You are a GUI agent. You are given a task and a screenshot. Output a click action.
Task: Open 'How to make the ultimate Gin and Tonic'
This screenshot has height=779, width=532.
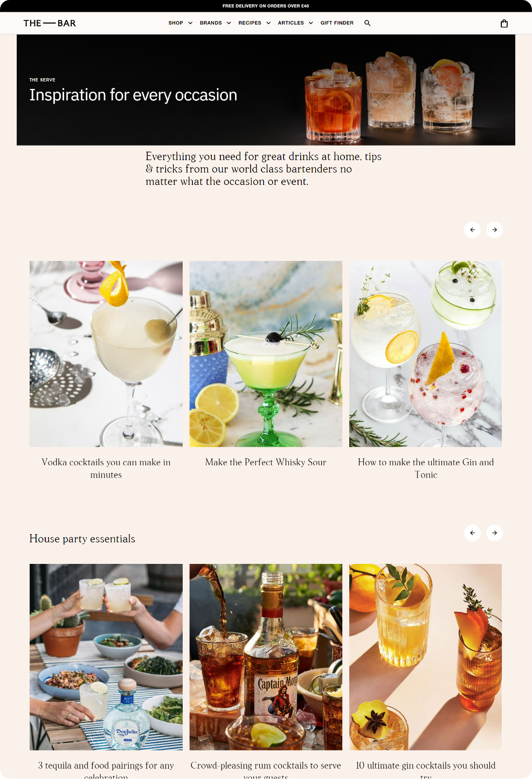(x=426, y=468)
